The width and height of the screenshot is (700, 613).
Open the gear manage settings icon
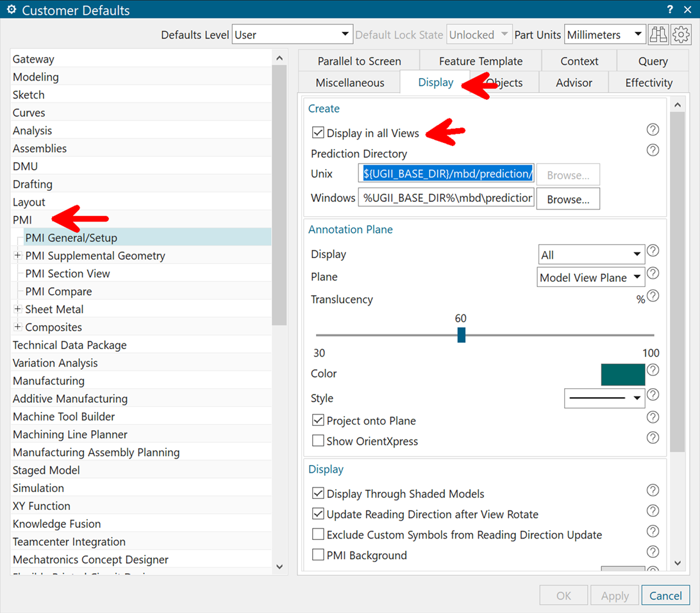681,35
